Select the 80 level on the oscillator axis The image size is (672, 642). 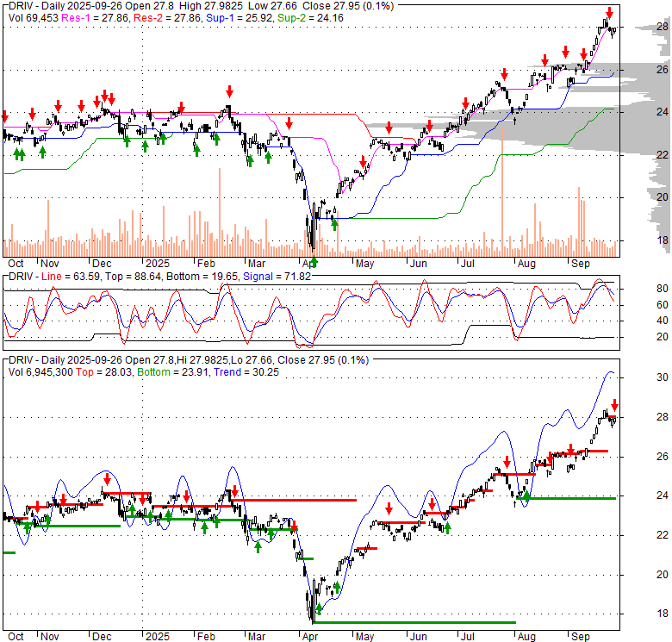(663, 289)
